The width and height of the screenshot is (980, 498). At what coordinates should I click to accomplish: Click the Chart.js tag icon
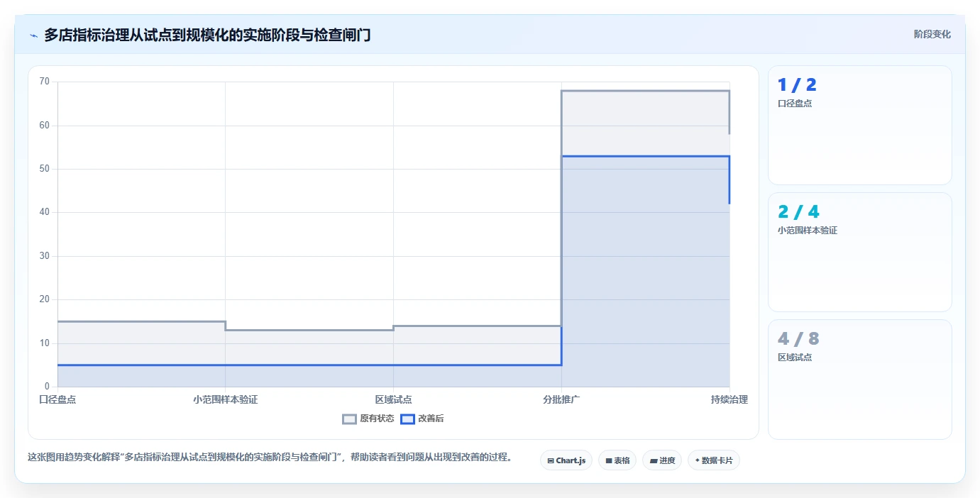click(x=551, y=460)
